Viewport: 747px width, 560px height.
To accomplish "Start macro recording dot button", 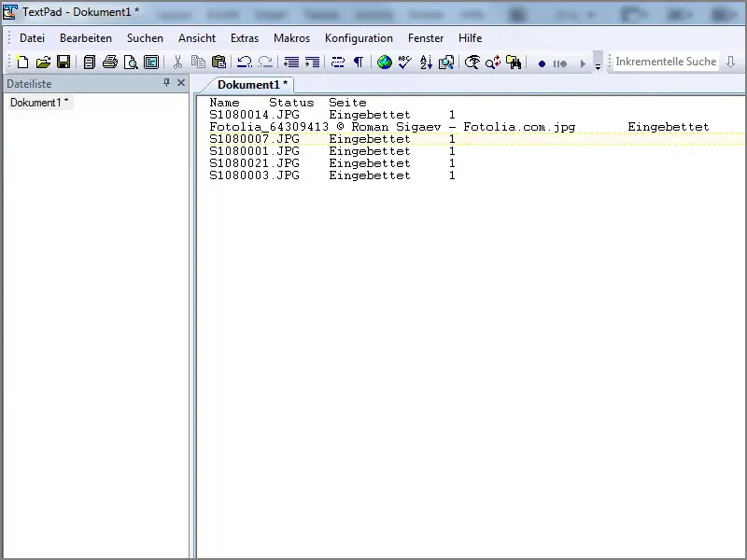I will [542, 63].
